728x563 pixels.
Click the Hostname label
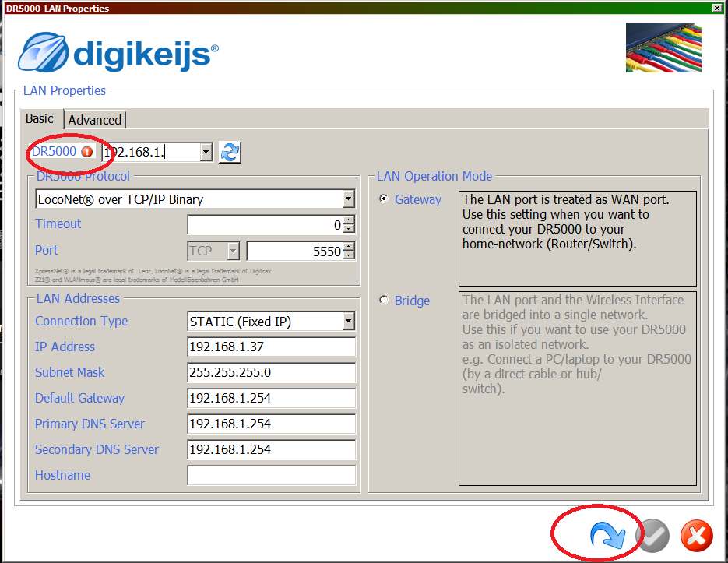pyautogui.click(x=63, y=475)
